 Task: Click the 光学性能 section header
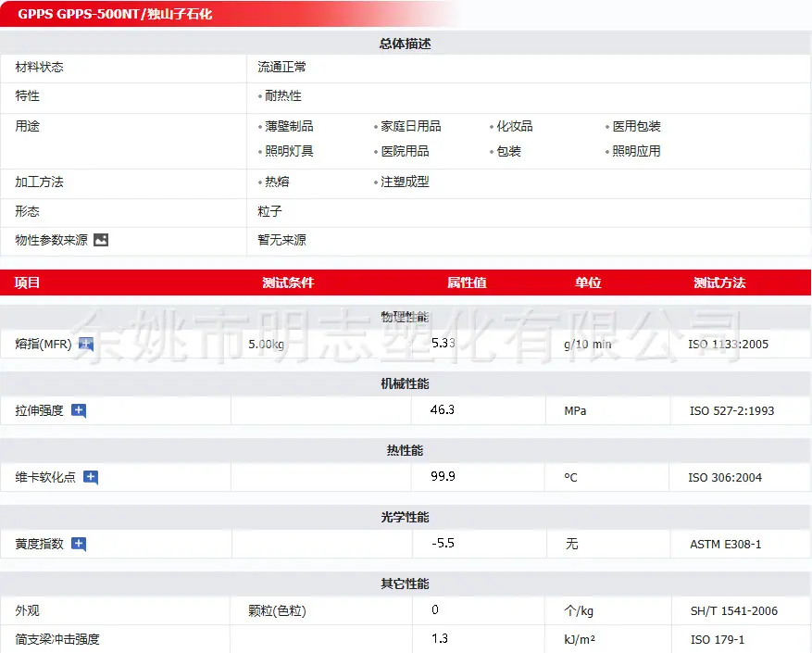[x=405, y=517]
